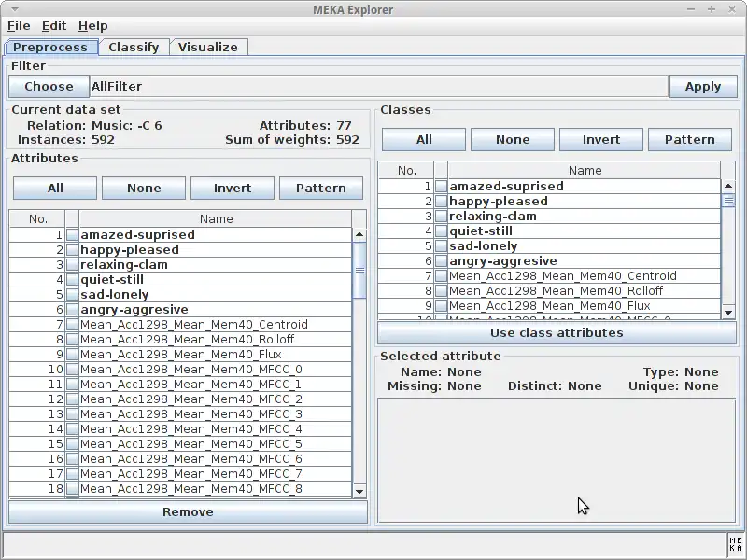Click Remove below the Attributes list
Image resolution: width=747 pixels, height=560 pixels.
tap(187, 511)
